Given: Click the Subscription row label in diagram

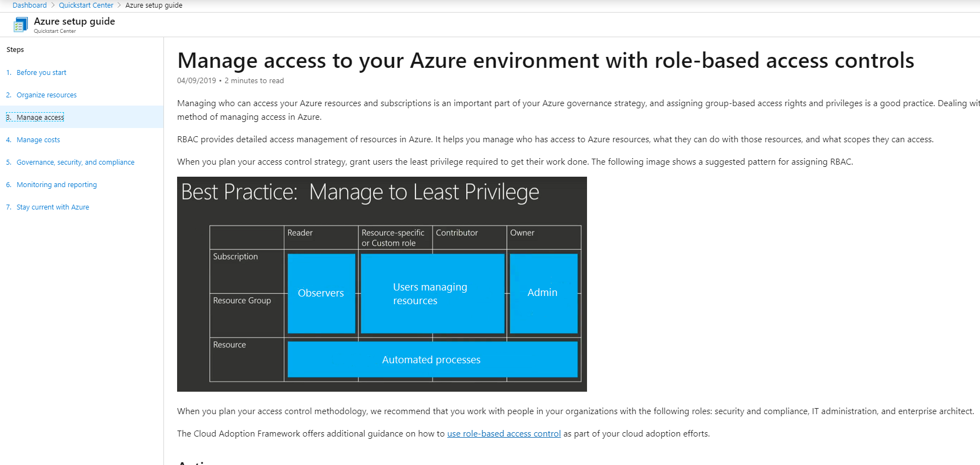Looking at the screenshot, I should pos(236,257).
